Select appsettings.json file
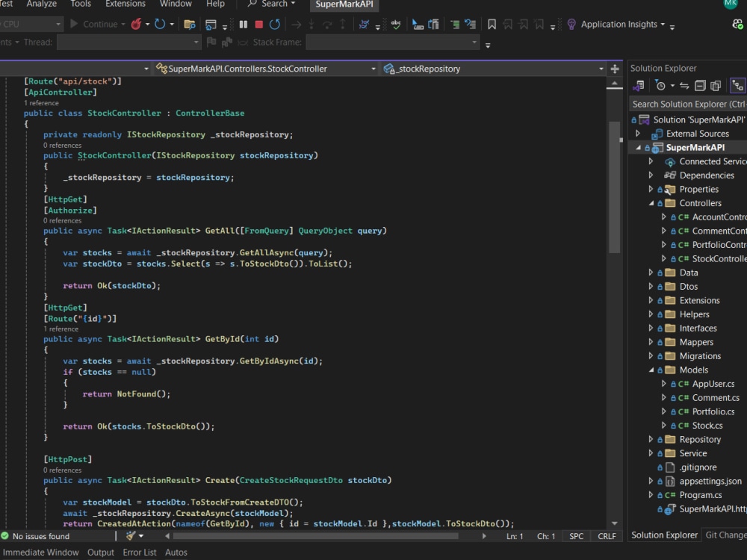 pos(710,482)
